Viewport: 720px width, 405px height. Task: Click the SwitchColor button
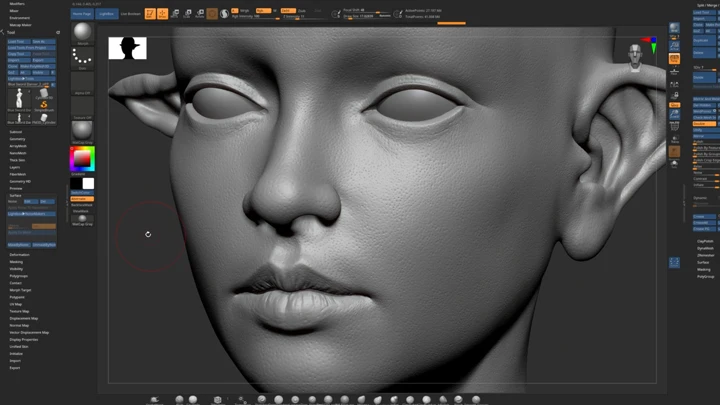[82, 192]
